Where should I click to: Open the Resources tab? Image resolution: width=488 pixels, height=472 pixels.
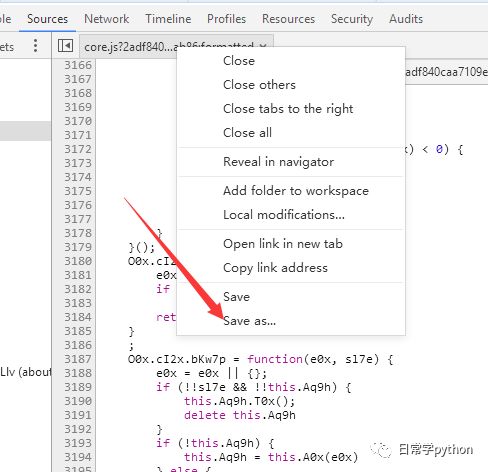click(288, 19)
